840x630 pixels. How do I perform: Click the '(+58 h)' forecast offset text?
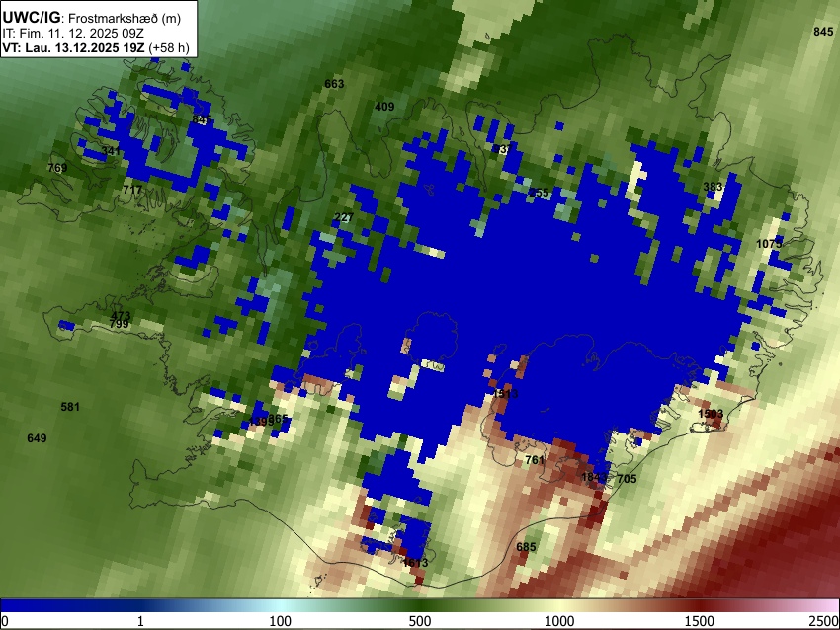(169, 47)
